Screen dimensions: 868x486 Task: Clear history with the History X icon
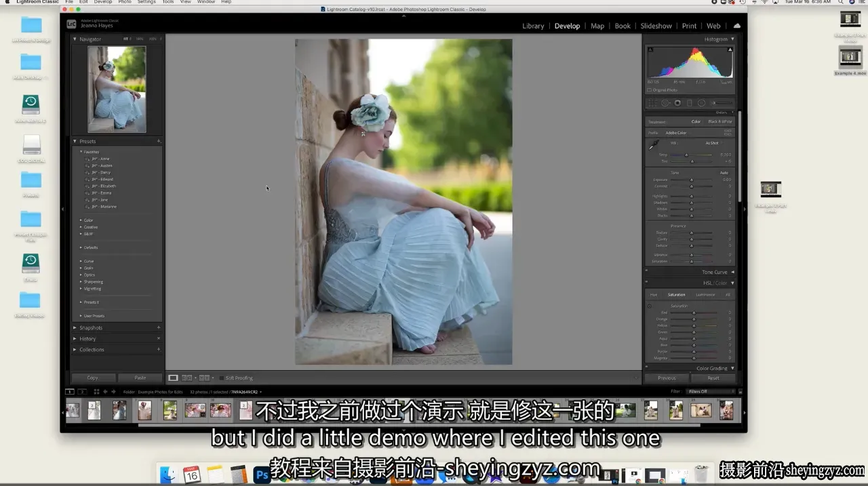159,339
